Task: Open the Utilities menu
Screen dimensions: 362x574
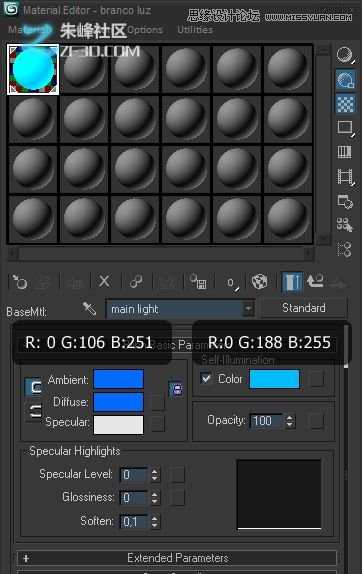Action: coord(195,30)
